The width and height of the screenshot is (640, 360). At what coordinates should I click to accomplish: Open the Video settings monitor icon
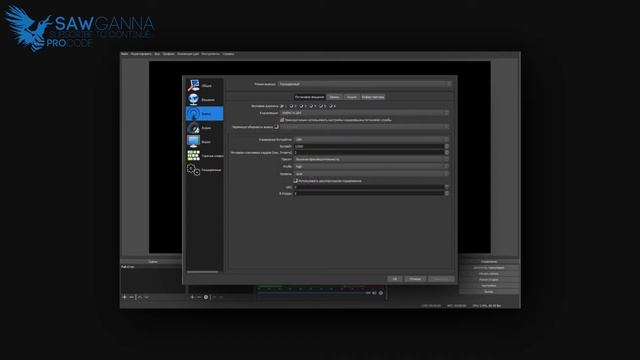193,142
